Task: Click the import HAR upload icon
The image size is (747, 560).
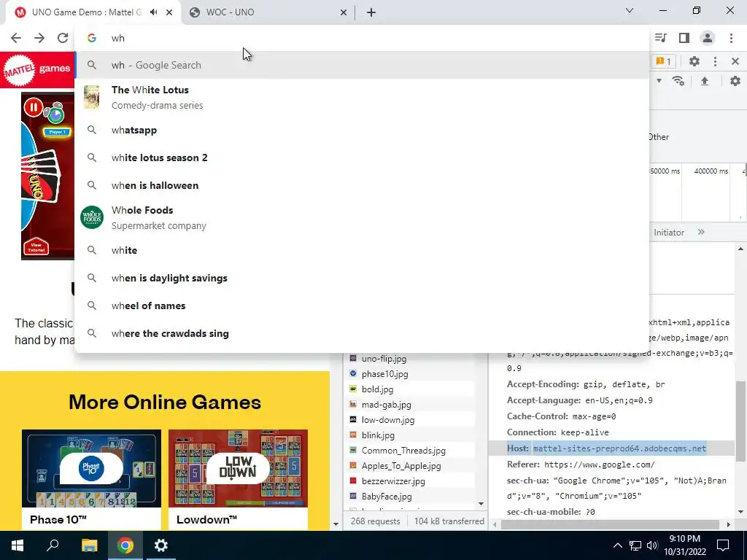Action: [705, 81]
